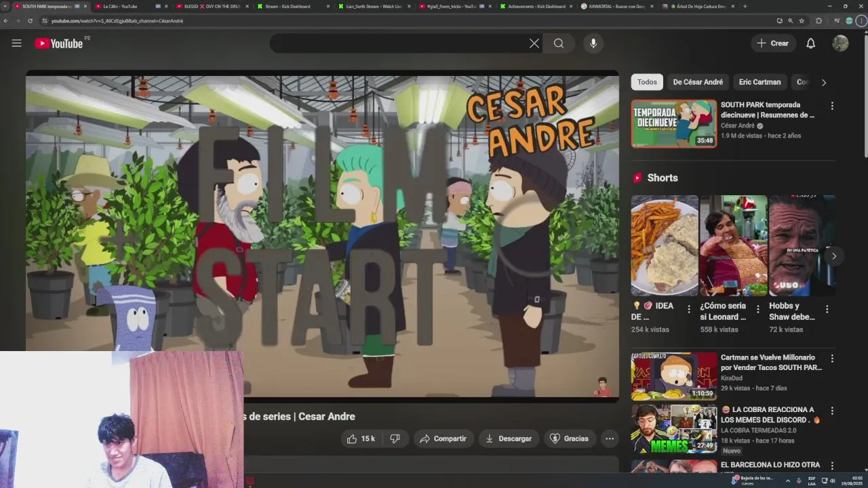This screenshot has width=868, height=488.
Task: Click the Compartir share button
Action: (x=443, y=439)
